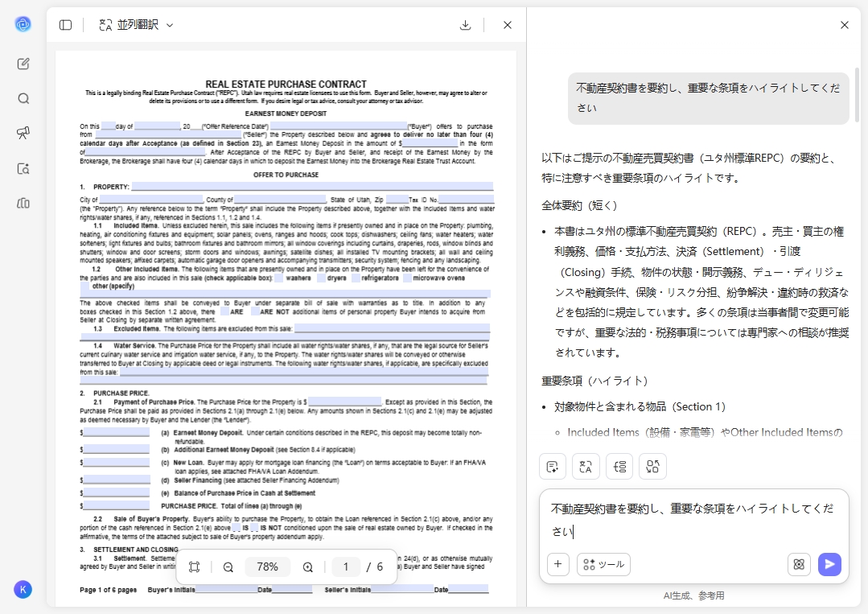Zoom out the contract document

[x=228, y=567]
